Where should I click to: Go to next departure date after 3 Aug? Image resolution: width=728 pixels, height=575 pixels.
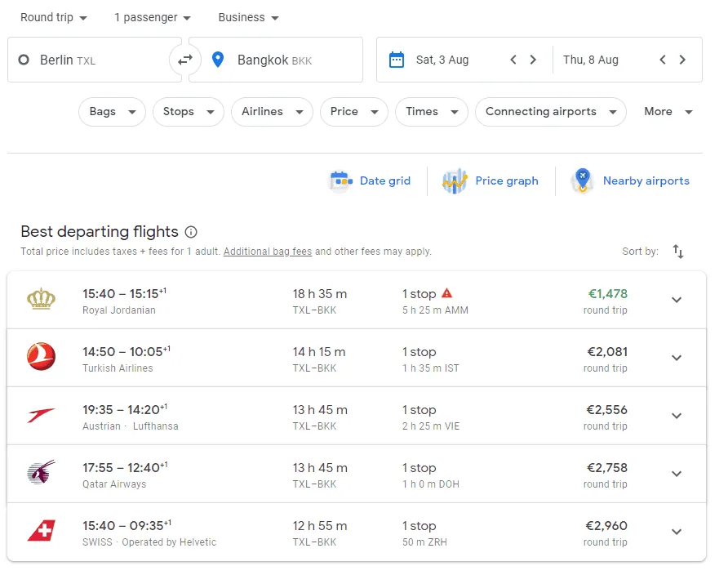533,60
